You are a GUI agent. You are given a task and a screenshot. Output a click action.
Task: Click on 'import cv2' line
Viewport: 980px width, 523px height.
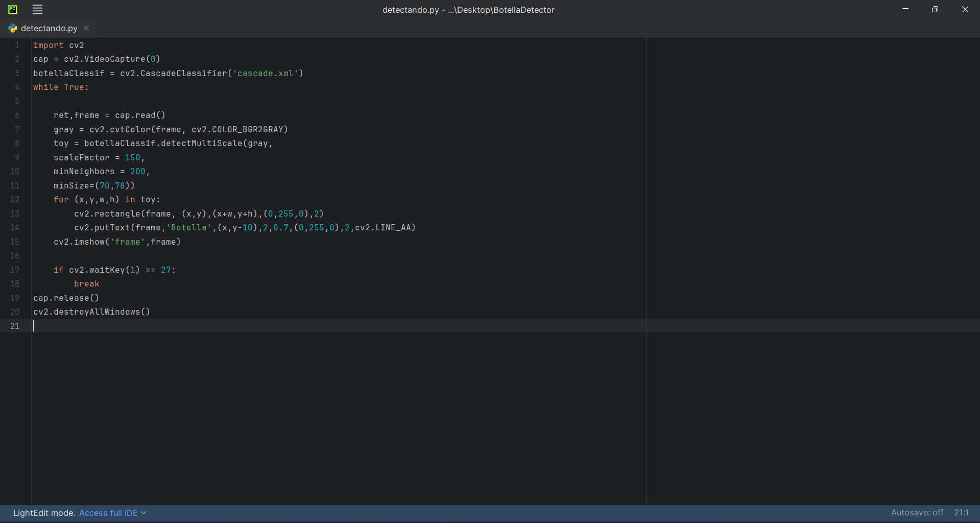coord(59,45)
